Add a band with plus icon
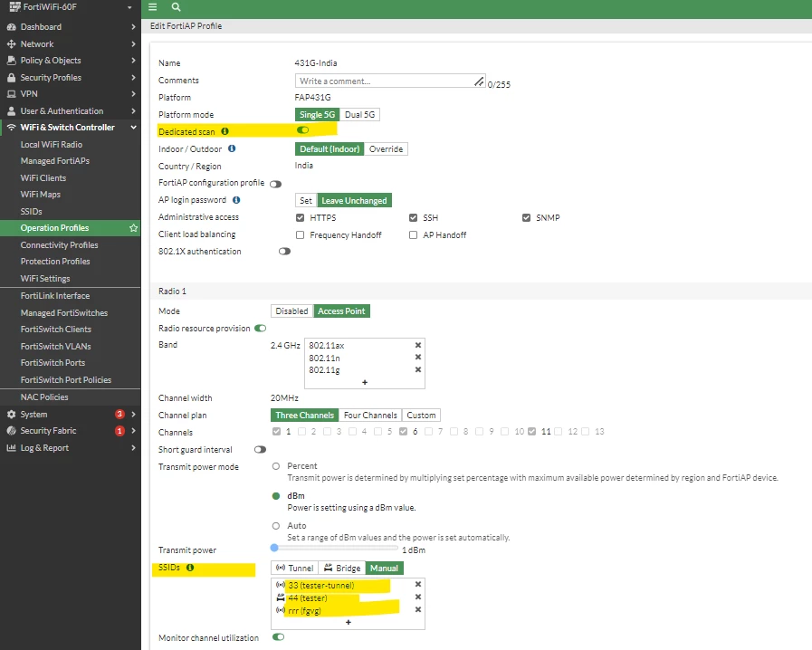Screen dimensions: 812x650 click(x=365, y=382)
